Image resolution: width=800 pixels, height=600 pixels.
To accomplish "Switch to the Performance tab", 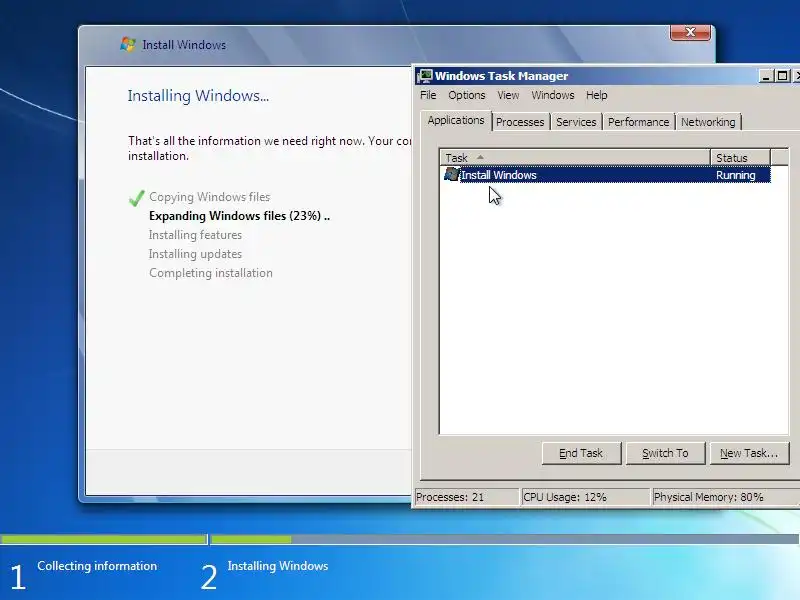I will pyautogui.click(x=638, y=122).
